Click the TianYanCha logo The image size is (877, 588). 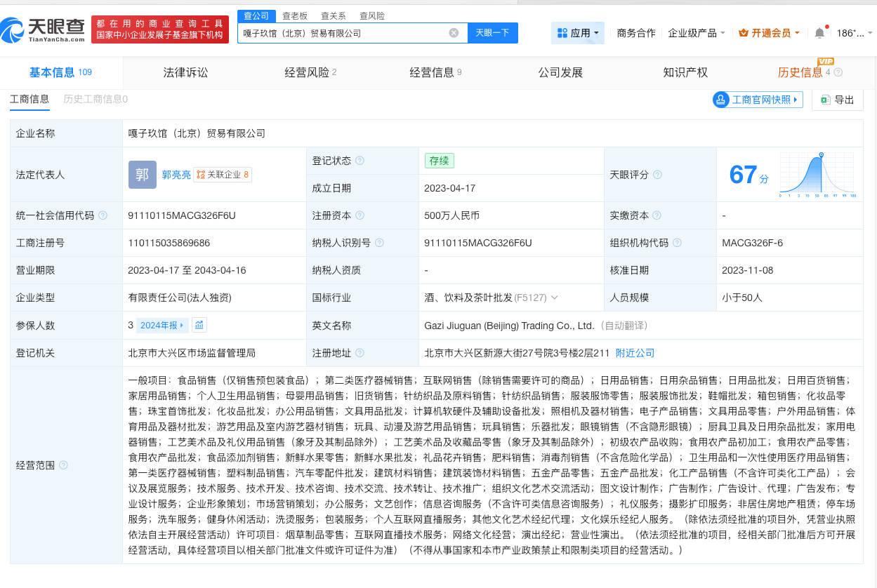(x=42, y=29)
